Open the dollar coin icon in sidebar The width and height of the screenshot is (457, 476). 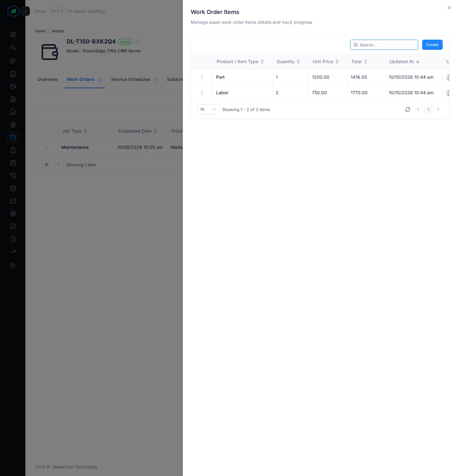[x=13, y=125]
